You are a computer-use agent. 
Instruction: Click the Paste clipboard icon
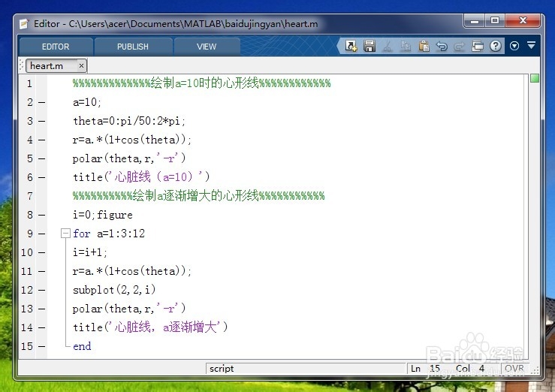[424, 46]
